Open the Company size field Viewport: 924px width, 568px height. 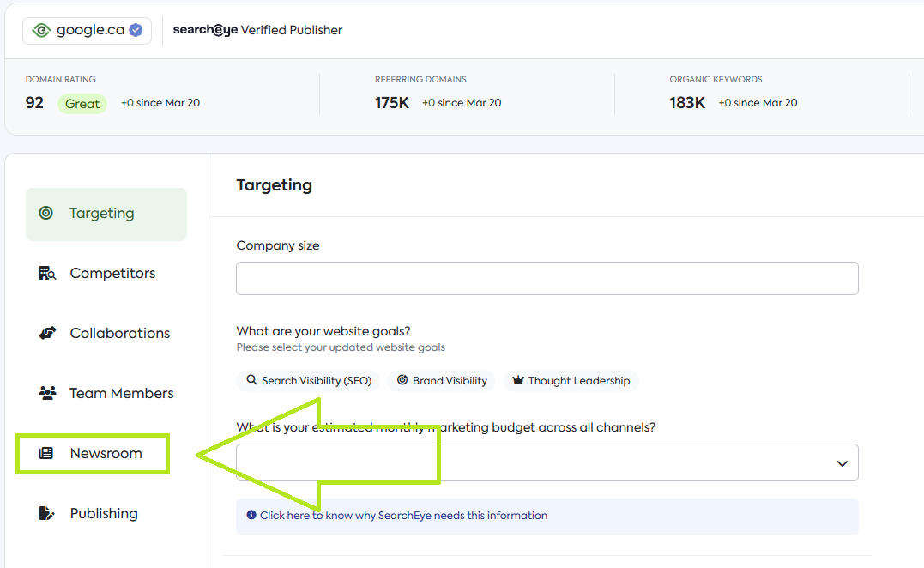[547, 278]
